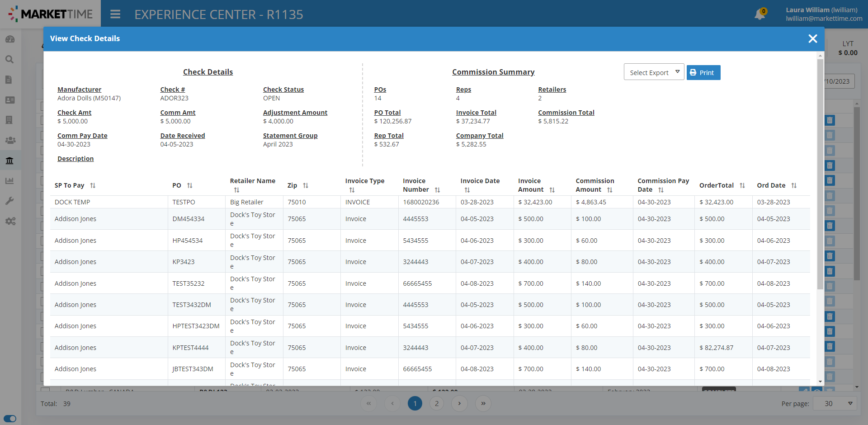
Task: Open the search sidebar icon
Action: tap(9, 59)
